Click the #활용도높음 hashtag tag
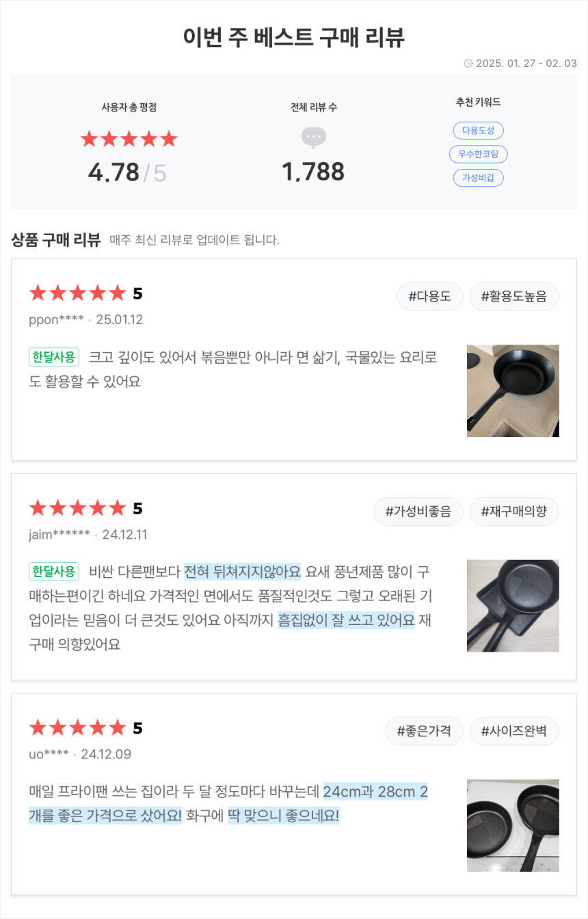The height and width of the screenshot is (919, 588). [513, 297]
